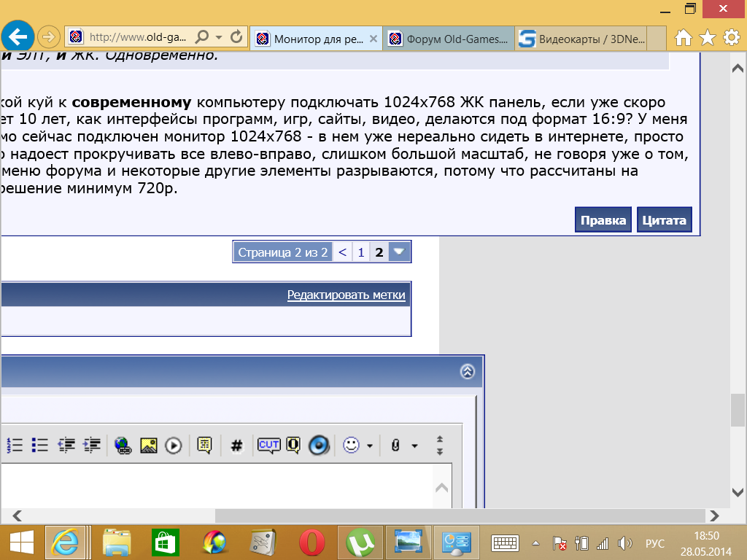747x560 pixels.
Task: Click the horizontal scrollbar thumb
Action: coord(460,516)
